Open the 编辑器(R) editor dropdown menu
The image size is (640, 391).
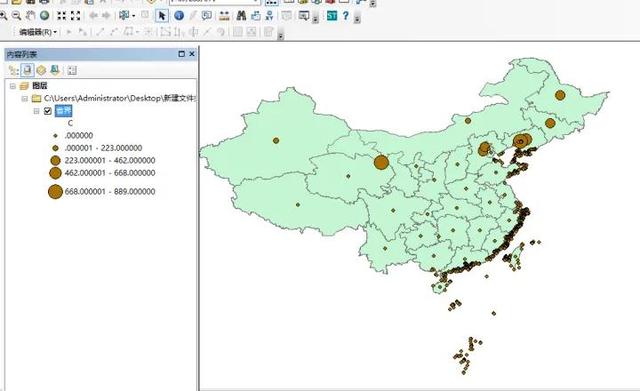pyautogui.click(x=38, y=32)
